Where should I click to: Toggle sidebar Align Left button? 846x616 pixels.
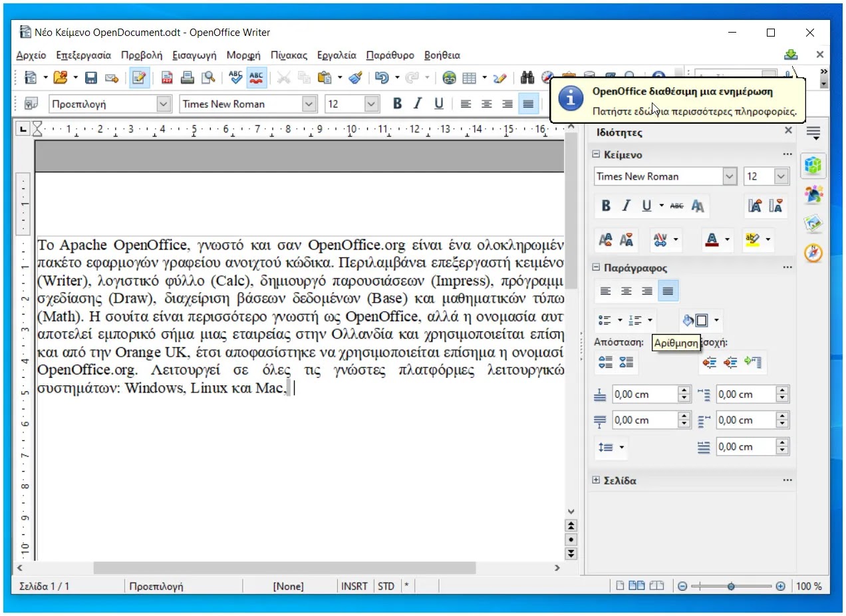point(605,291)
